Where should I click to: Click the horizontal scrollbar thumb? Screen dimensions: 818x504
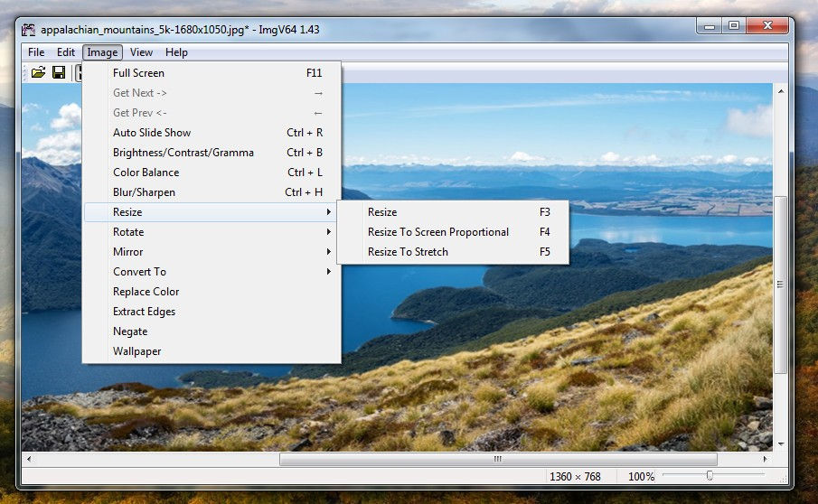tap(498, 459)
